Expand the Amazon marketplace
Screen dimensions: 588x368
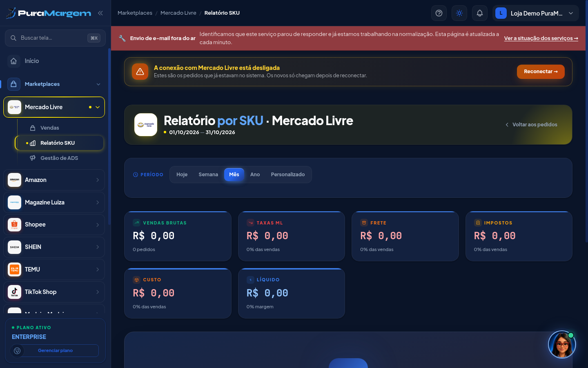(54, 180)
